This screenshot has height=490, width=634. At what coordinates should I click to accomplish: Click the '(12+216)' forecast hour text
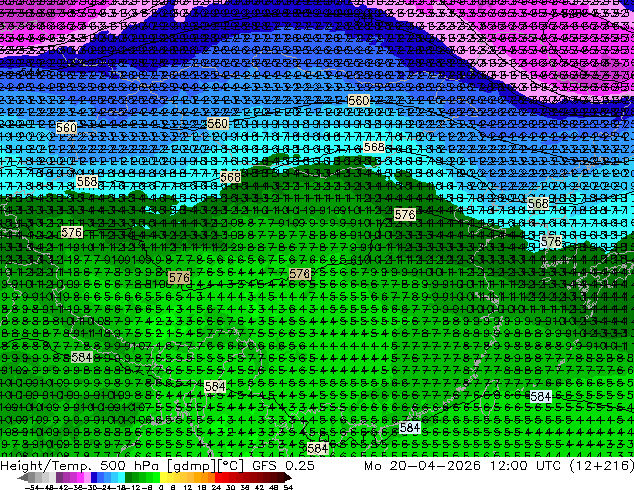coord(601,466)
